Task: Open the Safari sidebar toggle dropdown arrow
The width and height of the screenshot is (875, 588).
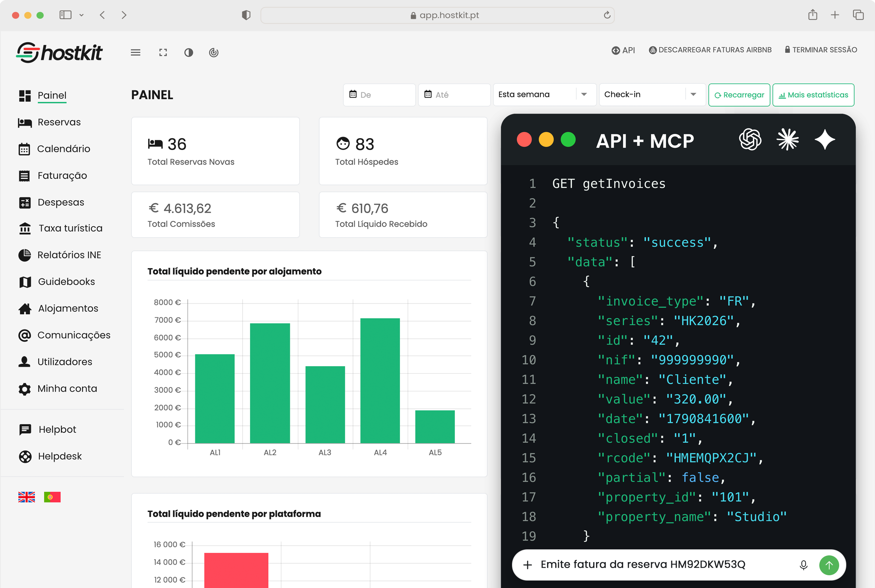Action: click(81, 15)
